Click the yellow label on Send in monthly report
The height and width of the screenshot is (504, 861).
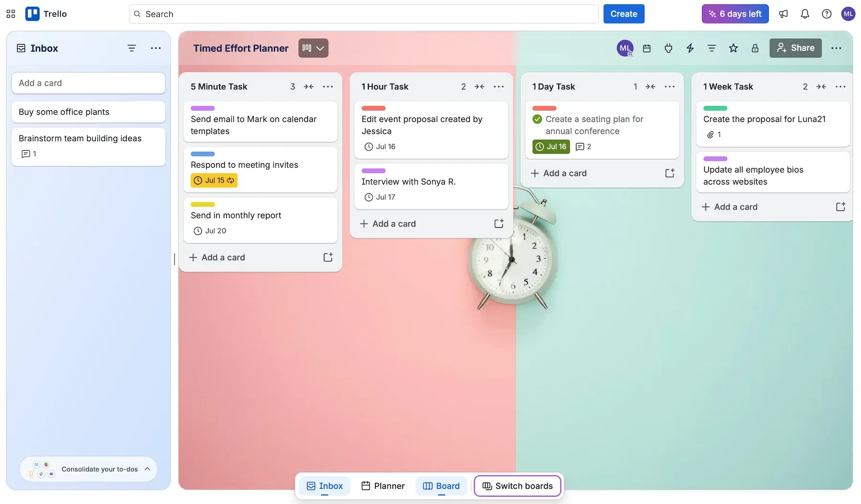pos(203,204)
